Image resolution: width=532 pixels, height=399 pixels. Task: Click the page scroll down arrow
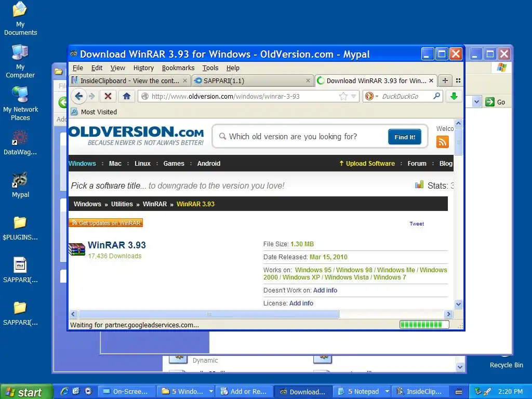[x=458, y=304]
